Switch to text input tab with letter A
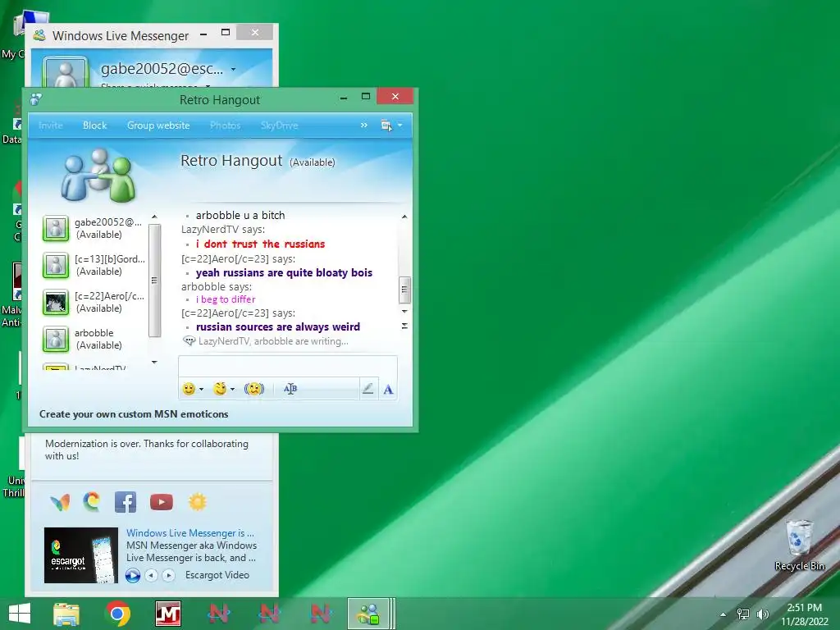The image size is (840, 630). click(388, 390)
